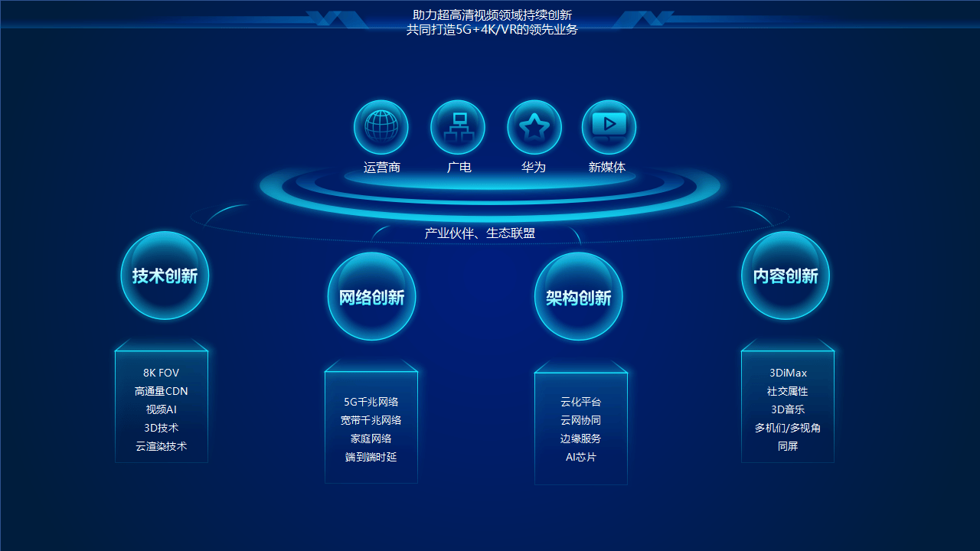980x551 pixels.
Task: Click the 视频AI entry
Action: [162, 409]
